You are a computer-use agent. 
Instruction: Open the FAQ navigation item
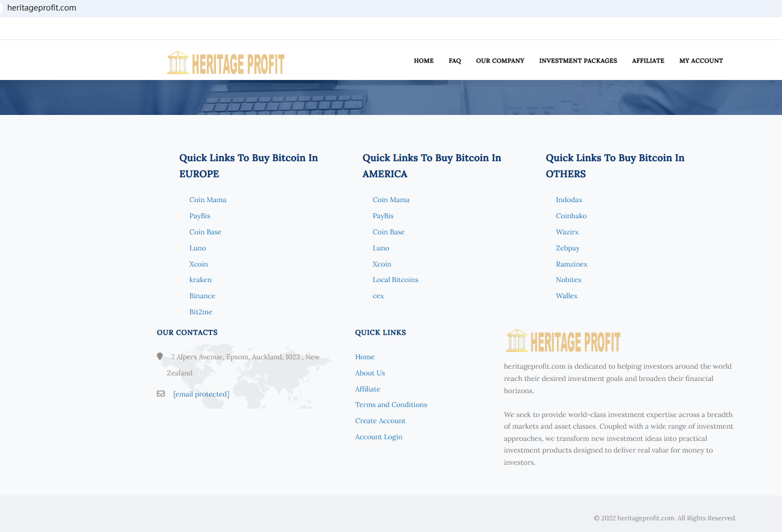pyautogui.click(x=454, y=61)
